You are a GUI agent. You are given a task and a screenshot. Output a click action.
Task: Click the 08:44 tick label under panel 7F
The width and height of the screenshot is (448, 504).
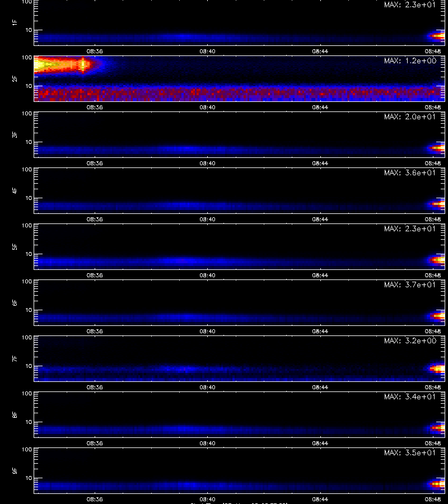[320, 388]
